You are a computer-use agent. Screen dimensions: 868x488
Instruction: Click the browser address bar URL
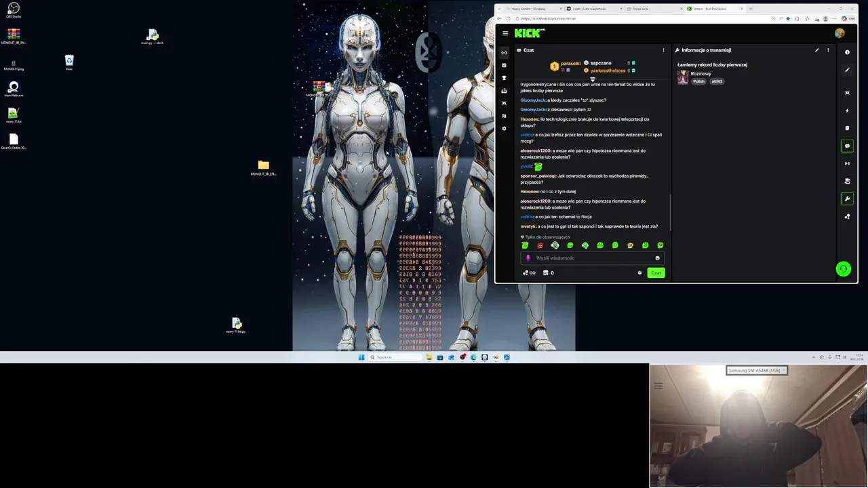[549, 18]
